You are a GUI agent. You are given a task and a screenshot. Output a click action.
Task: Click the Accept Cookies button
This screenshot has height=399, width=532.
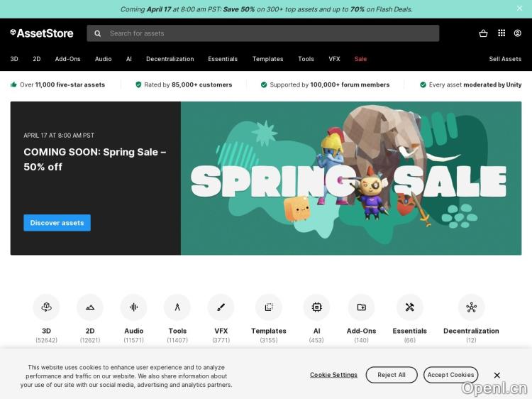click(450, 375)
